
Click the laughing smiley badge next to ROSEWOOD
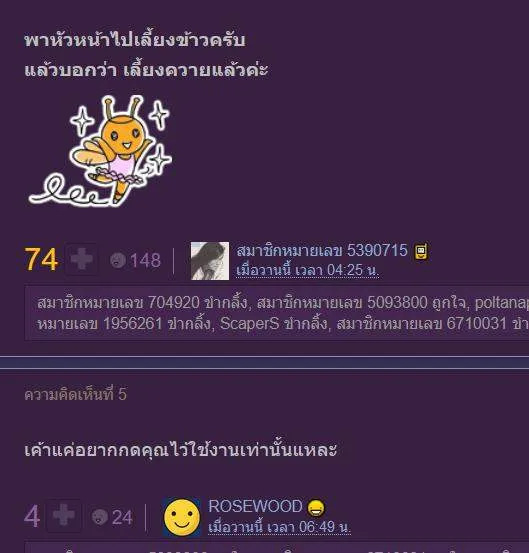(316, 508)
